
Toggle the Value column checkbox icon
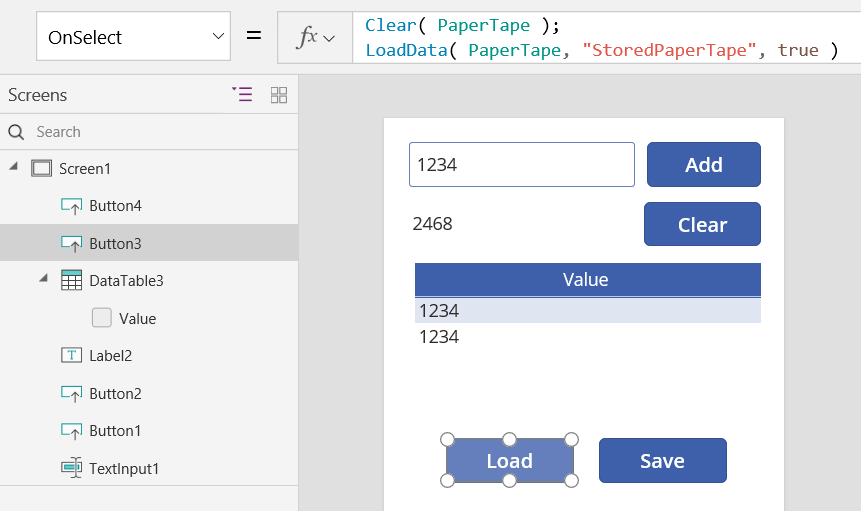pos(101,318)
